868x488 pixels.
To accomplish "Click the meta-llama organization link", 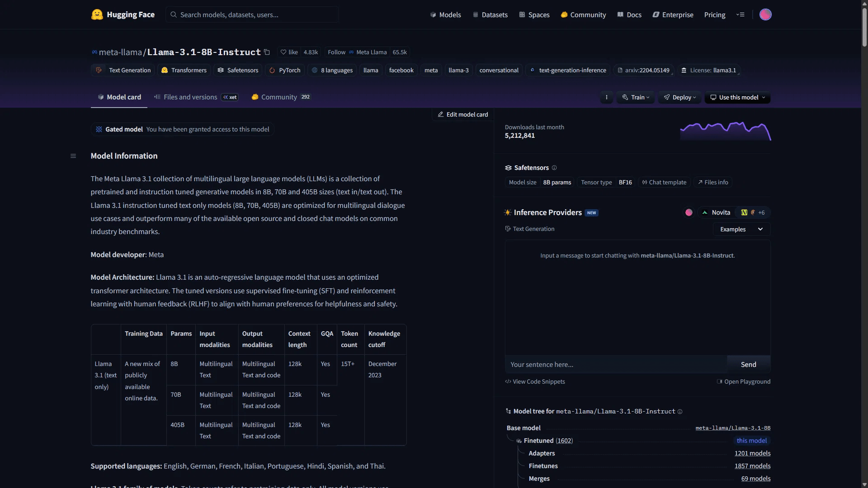I will pos(120,52).
